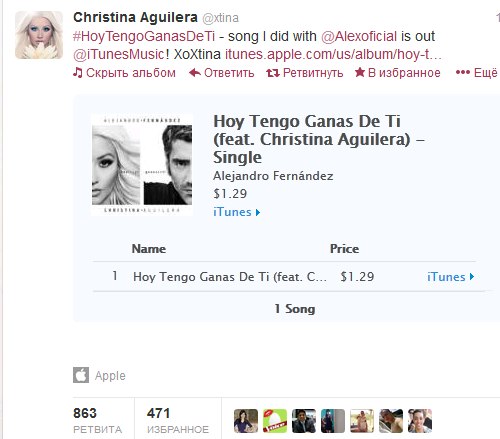Screen dimensions: 500x439
Task: Click the #HoyTengoGanasDeTi hashtag
Action: (144, 36)
